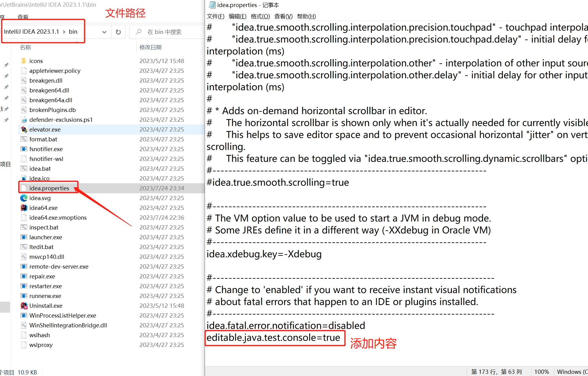Image resolution: width=588 pixels, height=376 pixels.
Task: Click the inspect.bat file icon
Action: pyautogui.click(x=24, y=227)
